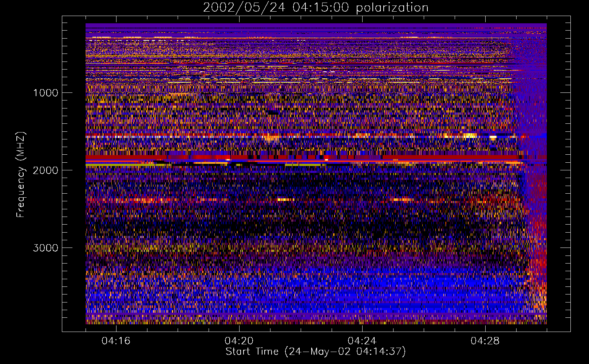Click the 2000 frequency tick label
The height and width of the screenshot is (364, 589).
pos(46,170)
